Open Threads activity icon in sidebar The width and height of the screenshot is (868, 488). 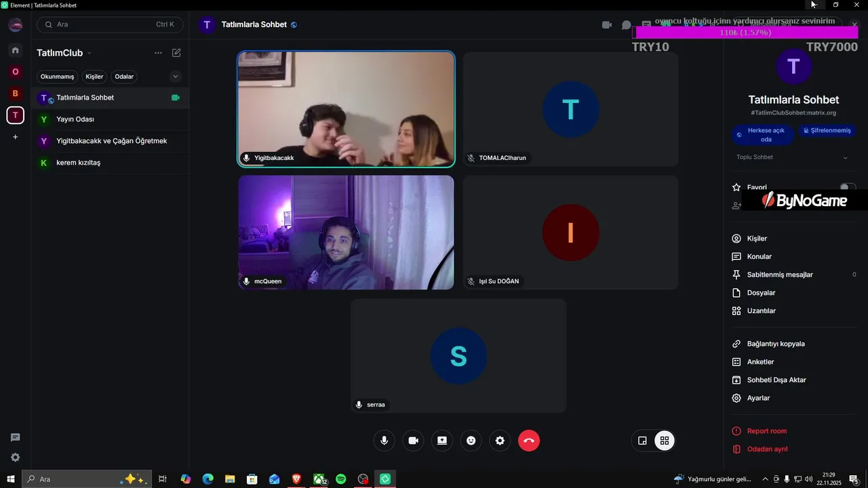click(15, 437)
